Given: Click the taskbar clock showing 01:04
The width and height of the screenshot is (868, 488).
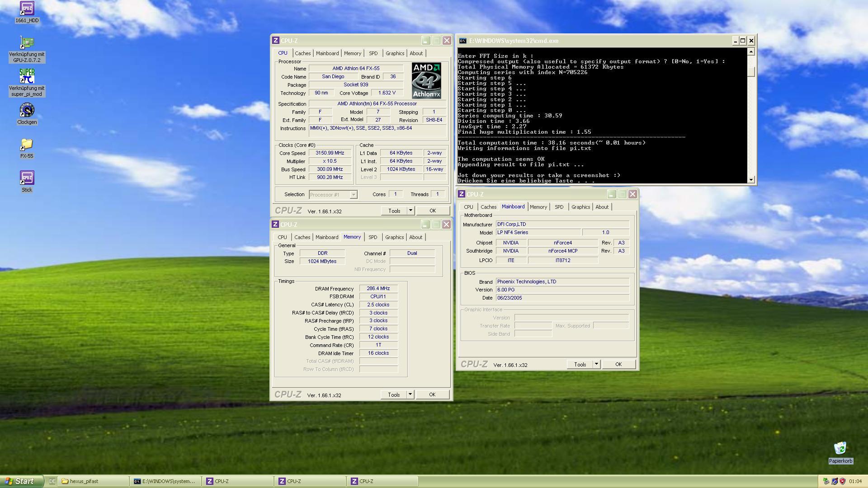Looking at the screenshot, I should click(x=855, y=481).
